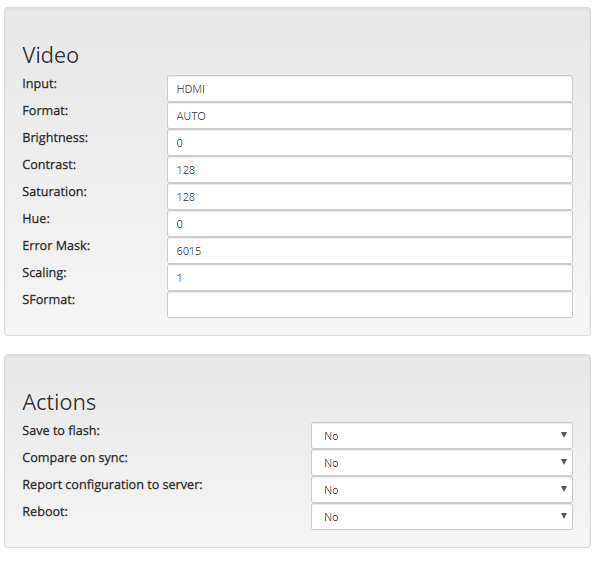The image size is (599, 564).
Task: Select the Saturation input box
Action: pyautogui.click(x=370, y=197)
